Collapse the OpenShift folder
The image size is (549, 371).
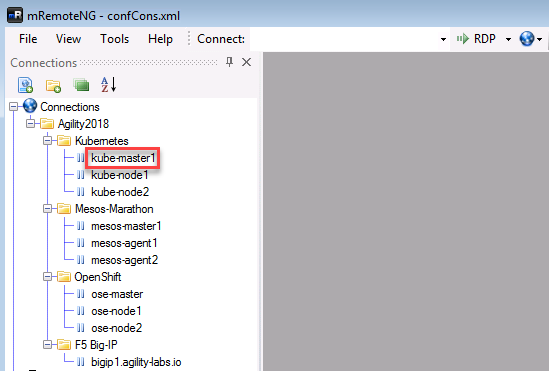point(47,277)
